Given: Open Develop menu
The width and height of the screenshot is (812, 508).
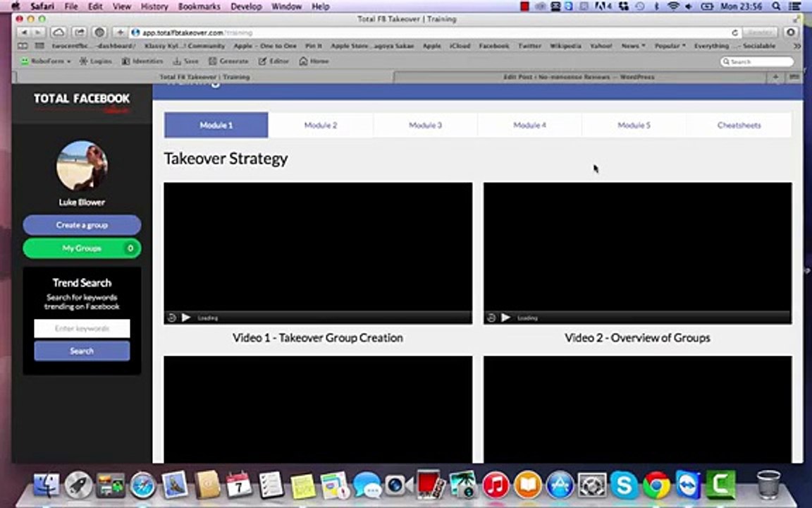Looking at the screenshot, I should [246, 6].
